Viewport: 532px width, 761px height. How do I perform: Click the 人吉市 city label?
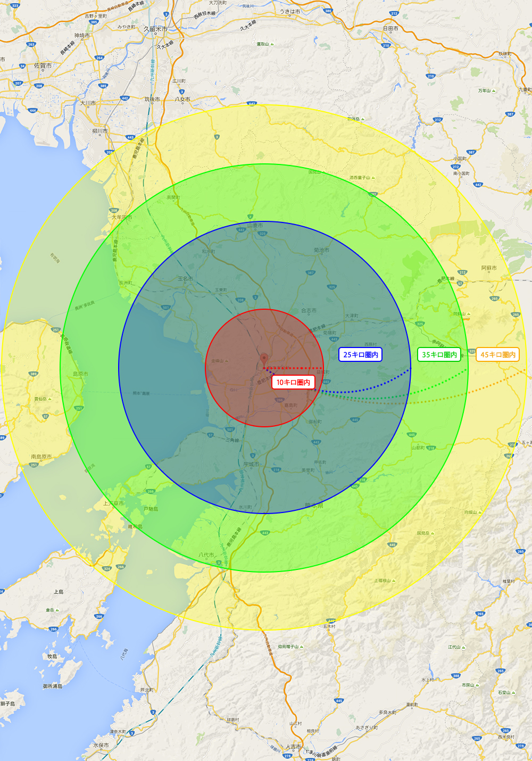[293, 747]
